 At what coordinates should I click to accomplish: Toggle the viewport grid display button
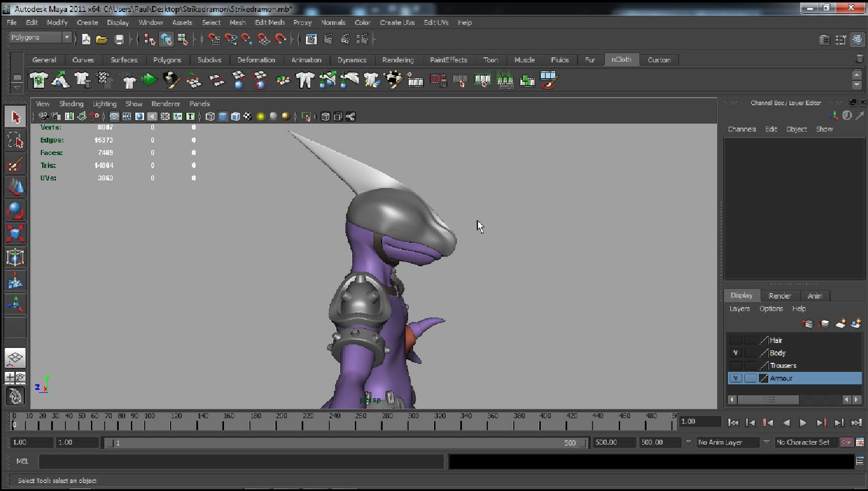[114, 117]
